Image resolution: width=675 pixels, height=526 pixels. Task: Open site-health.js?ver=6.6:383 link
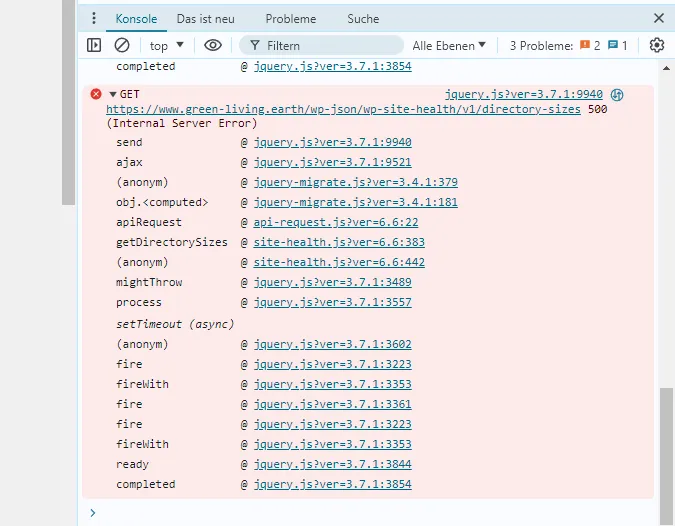pyautogui.click(x=339, y=242)
